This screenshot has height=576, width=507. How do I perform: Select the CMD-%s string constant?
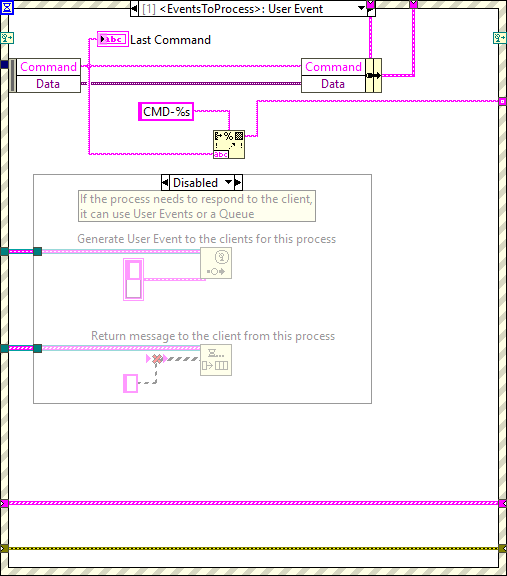pos(166,112)
